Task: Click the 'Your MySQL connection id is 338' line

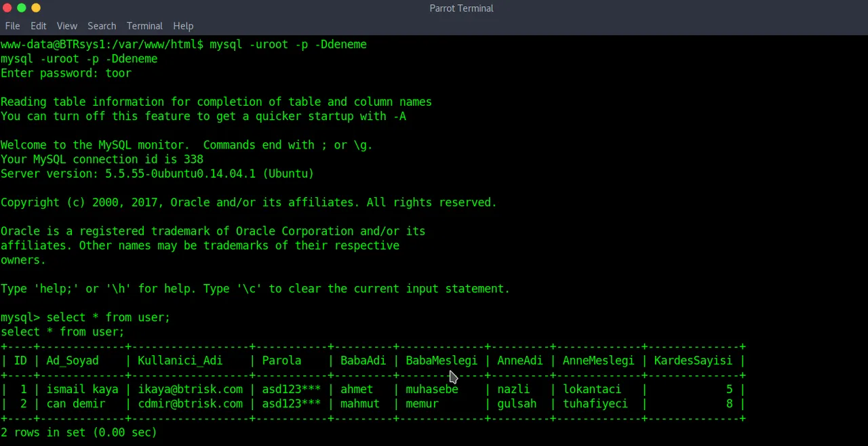Action: [102, 159]
